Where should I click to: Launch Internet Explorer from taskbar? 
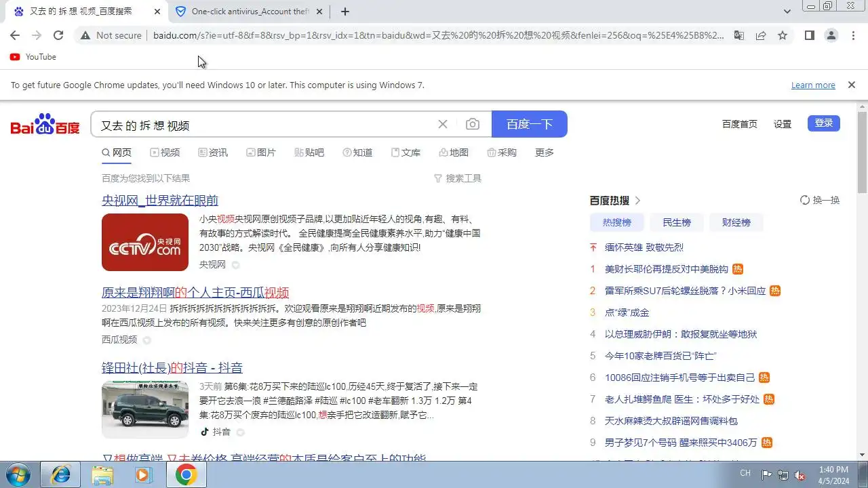point(60,475)
